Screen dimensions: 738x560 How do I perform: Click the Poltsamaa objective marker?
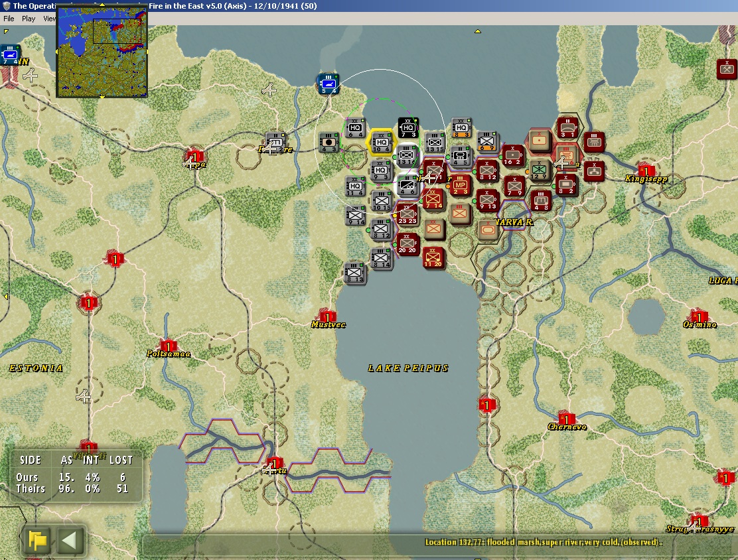(168, 346)
